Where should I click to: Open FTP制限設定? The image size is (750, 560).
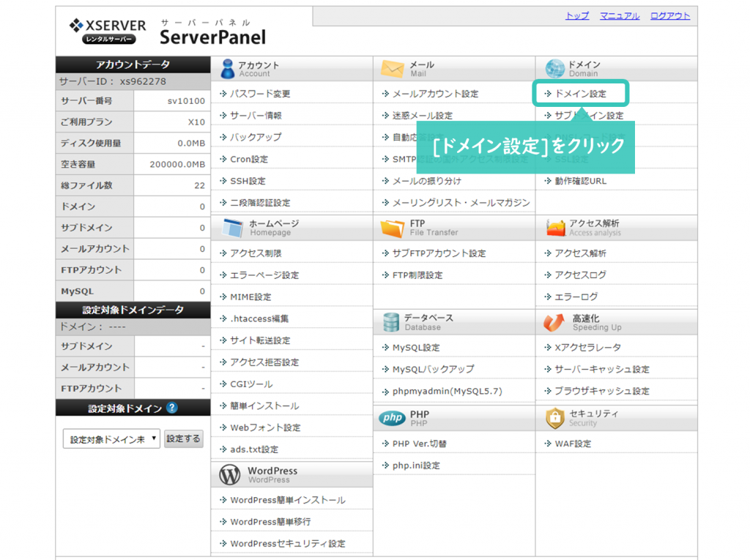point(417,275)
